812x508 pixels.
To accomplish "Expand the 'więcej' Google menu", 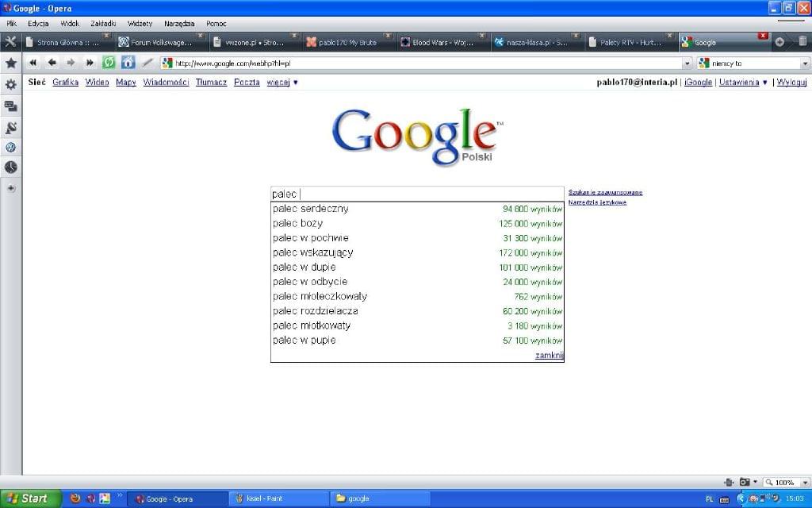I will coord(282,82).
